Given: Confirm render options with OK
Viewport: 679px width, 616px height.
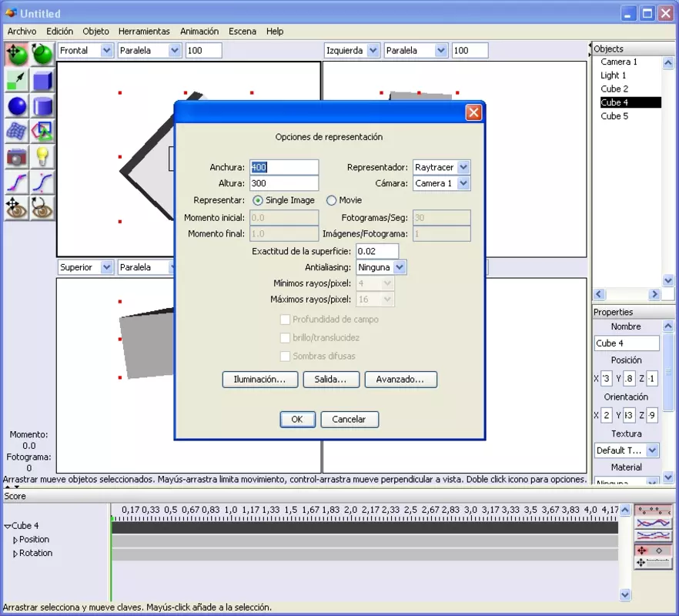Looking at the screenshot, I should [297, 420].
